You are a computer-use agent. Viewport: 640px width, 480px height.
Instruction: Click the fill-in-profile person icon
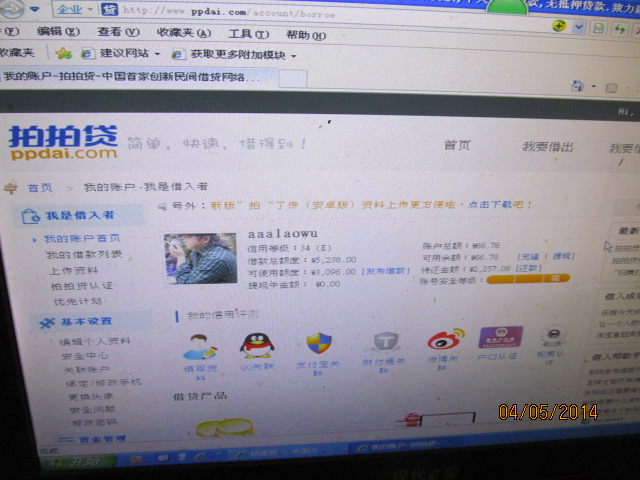pyautogui.click(x=200, y=347)
